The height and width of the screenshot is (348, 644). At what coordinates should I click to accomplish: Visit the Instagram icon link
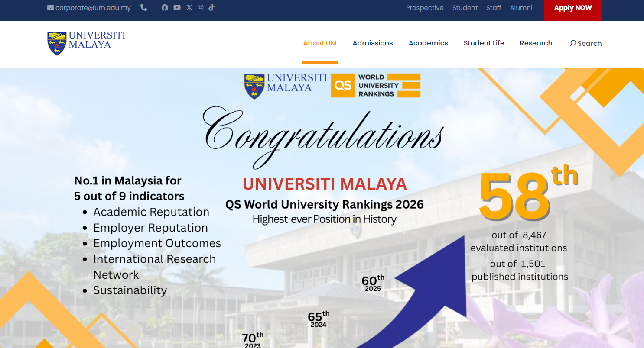point(200,7)
